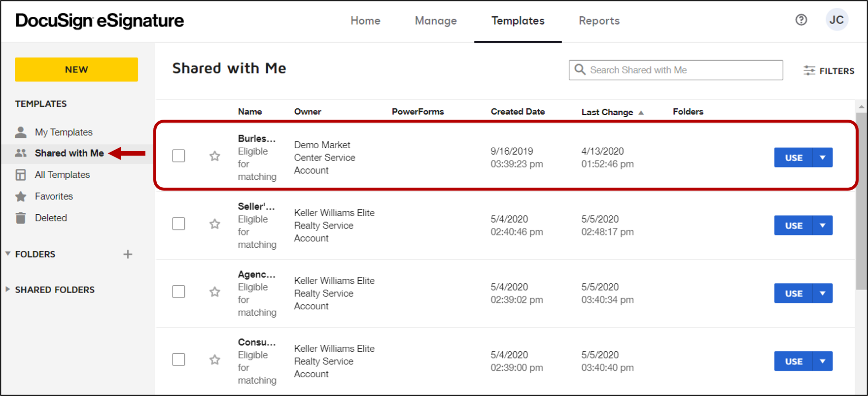The height and width of the screenshot is (396, 868).
Task: Tick the Agenc... template checkbox
Action: click(178, 292)
